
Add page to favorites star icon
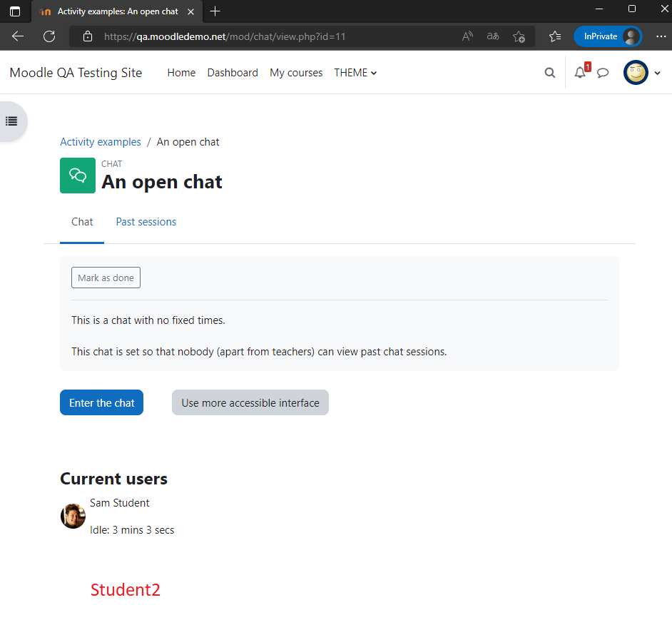click(x=519, y=37)
